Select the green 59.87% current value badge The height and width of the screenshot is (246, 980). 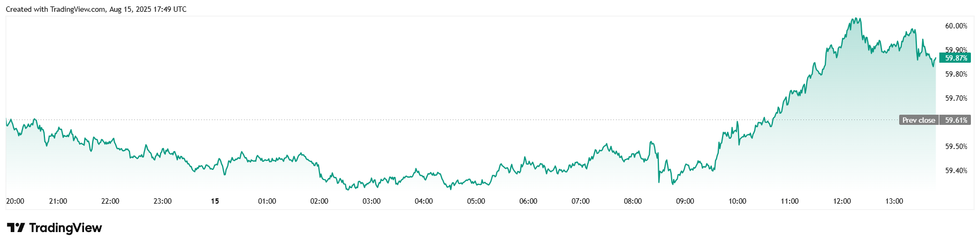[x=955, y=58]
